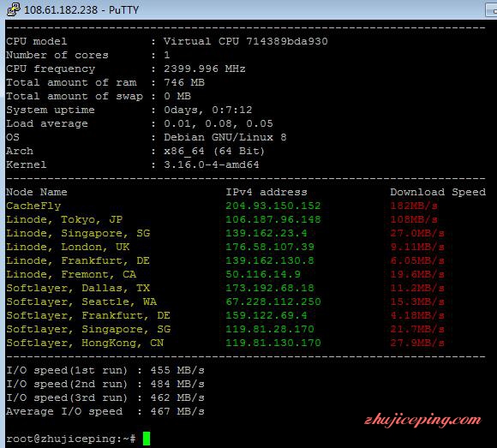Screen dimensions: 497x448
Task: Click the '9.11MB/s' speed value
Action: (x=417, y=247)
